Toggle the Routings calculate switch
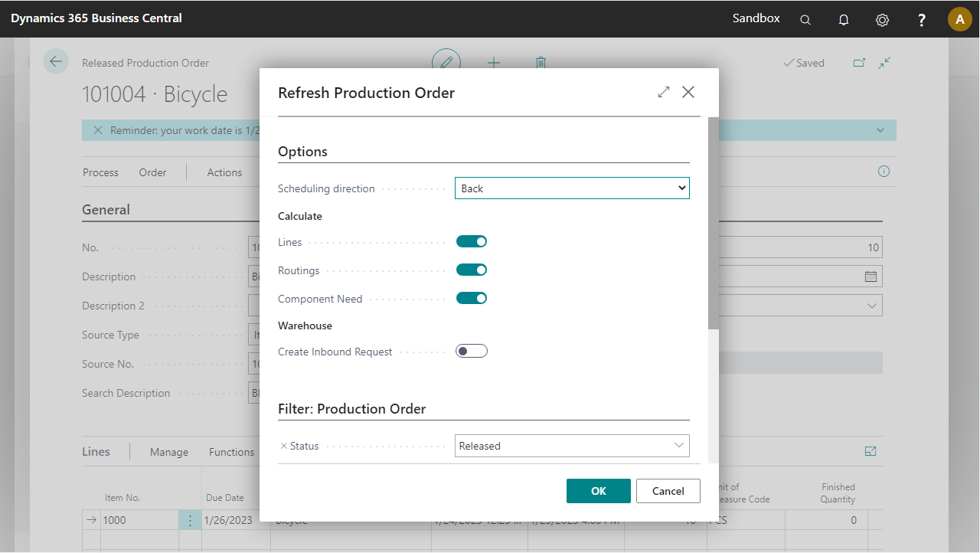 click(472, 270)
